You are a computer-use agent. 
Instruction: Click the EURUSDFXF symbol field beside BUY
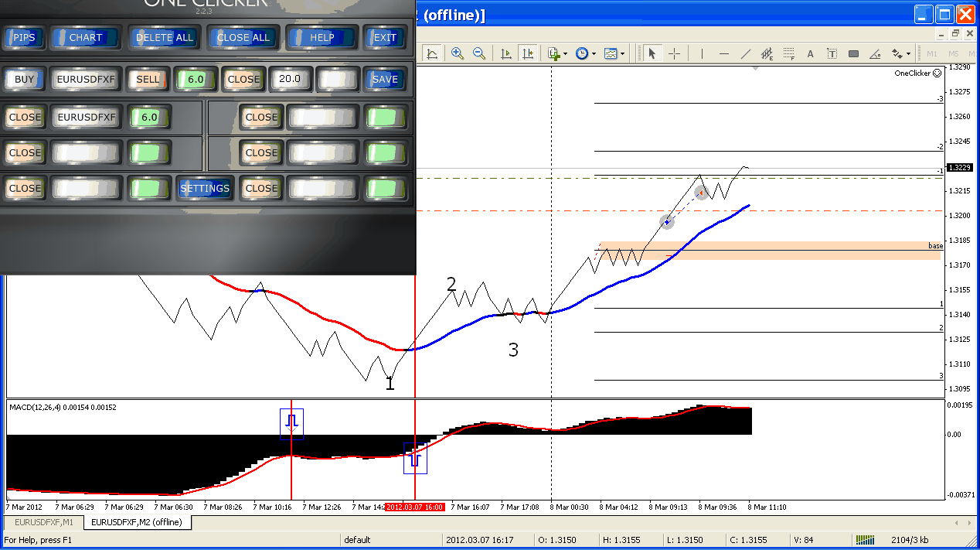86,79
